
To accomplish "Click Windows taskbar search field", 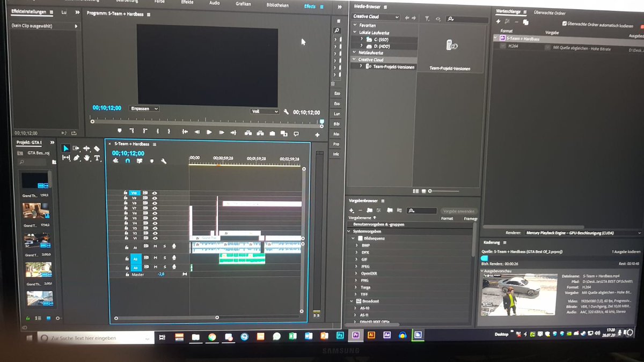I will click(97, 338).
